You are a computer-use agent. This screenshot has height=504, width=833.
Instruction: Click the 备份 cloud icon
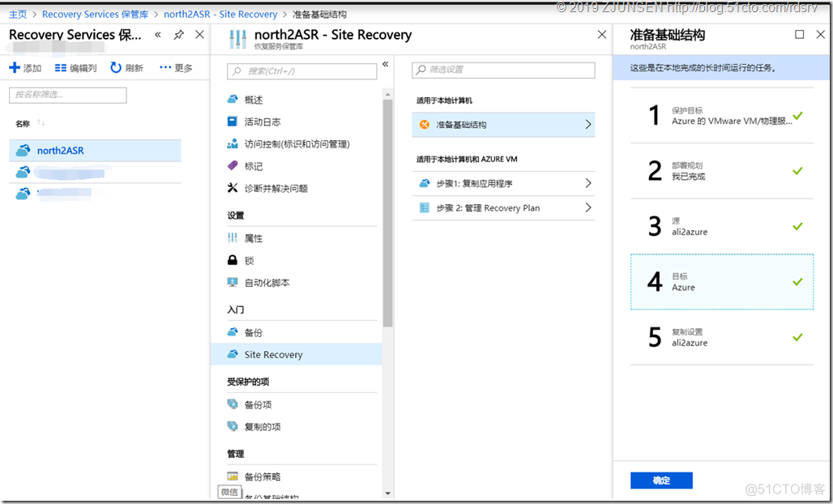233,332
